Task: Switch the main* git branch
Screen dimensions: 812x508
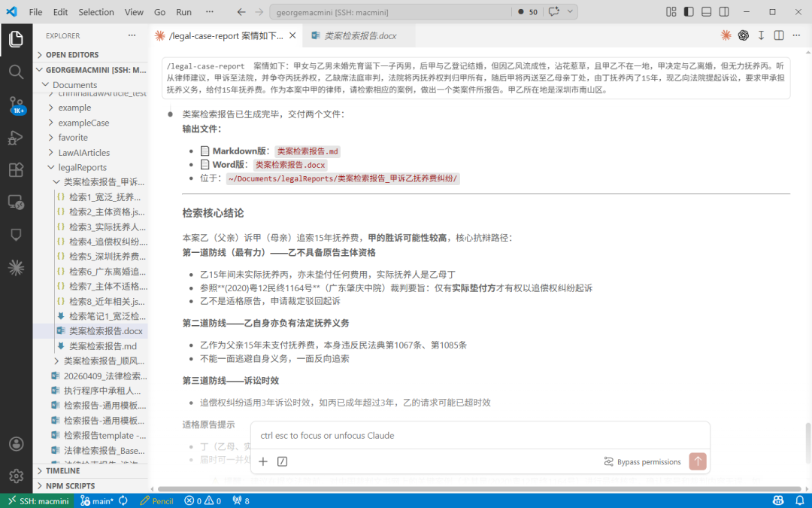Action: click(97, 500)
